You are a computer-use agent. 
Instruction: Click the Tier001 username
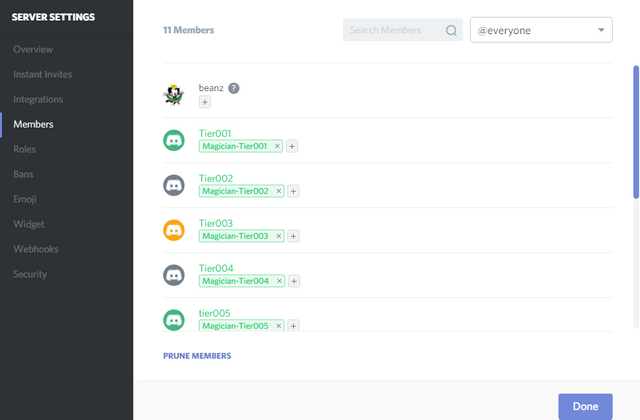pos(215,133)
